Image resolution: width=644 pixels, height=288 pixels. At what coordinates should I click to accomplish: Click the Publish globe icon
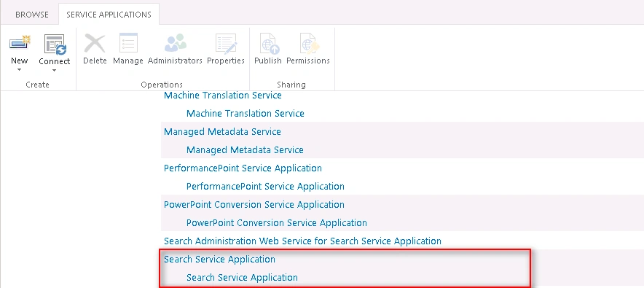click(x=269, y=44)
